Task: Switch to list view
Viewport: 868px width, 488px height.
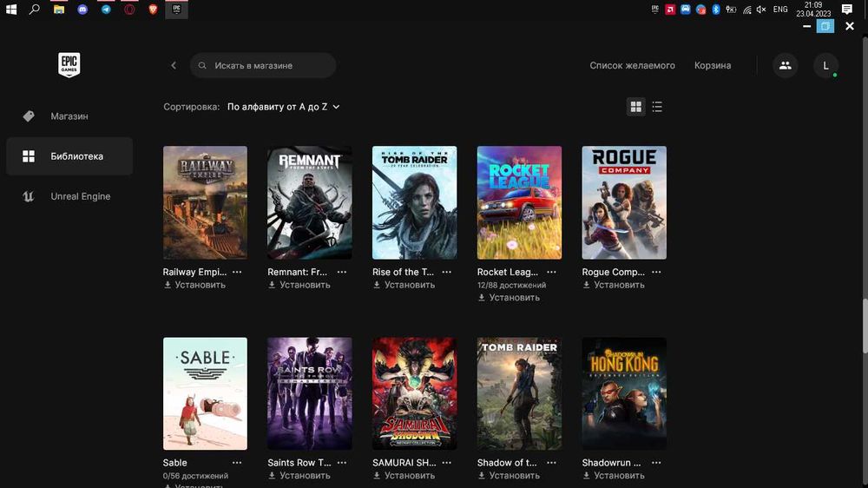Action: coord(657,106)
